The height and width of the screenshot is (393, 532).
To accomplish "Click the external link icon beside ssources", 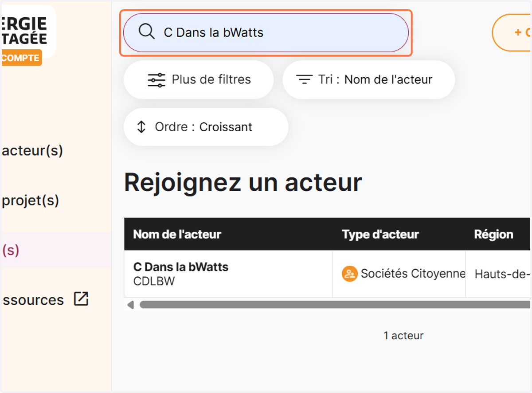I will click(81, 299).
